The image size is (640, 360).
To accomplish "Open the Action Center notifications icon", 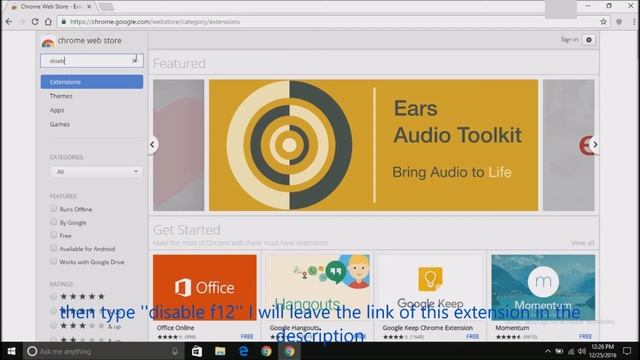I will (x=627, y=351).
